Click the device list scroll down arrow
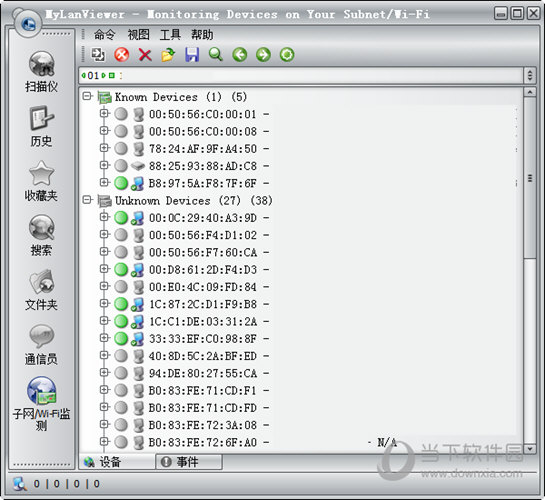Viewport: 545px width, 500px height. 530,448
